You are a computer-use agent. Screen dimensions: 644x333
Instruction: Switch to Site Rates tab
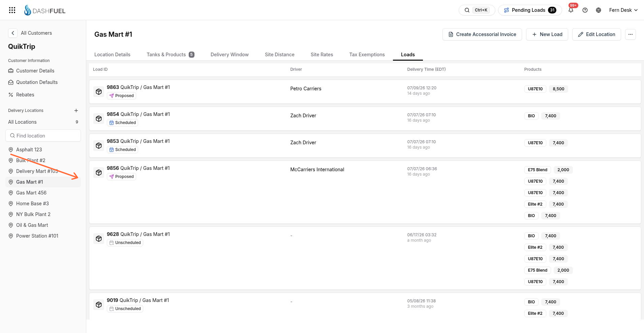pyautogui.click(x=322, y=55)
